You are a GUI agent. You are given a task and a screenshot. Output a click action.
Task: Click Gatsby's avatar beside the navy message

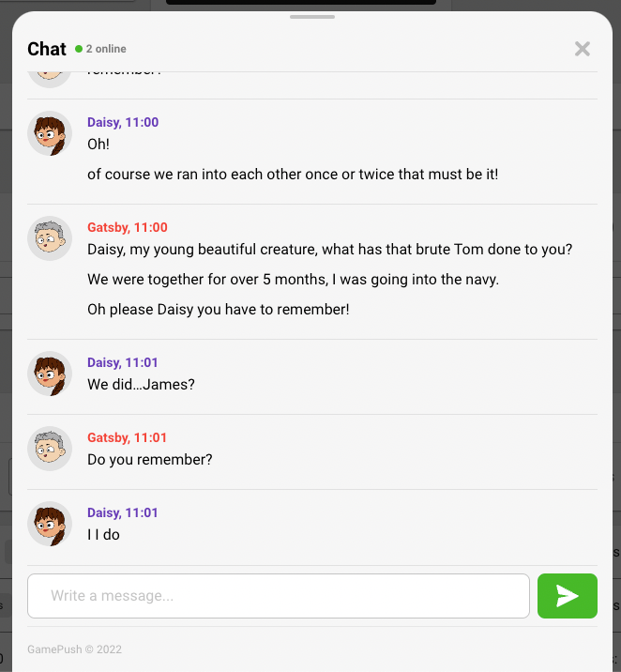50,239
